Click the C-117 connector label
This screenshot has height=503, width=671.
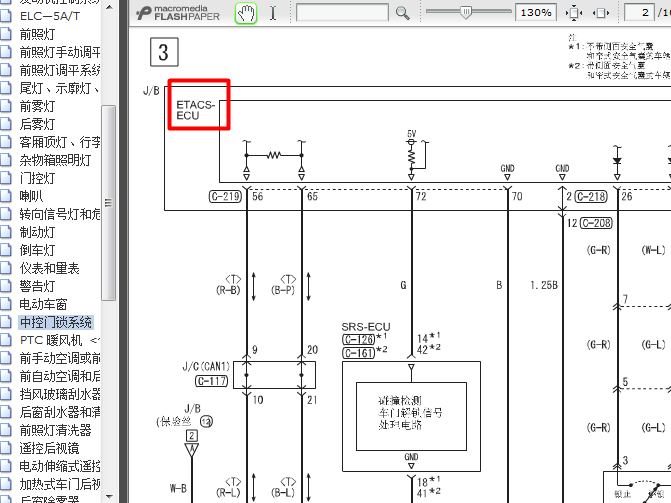point(211,381)
